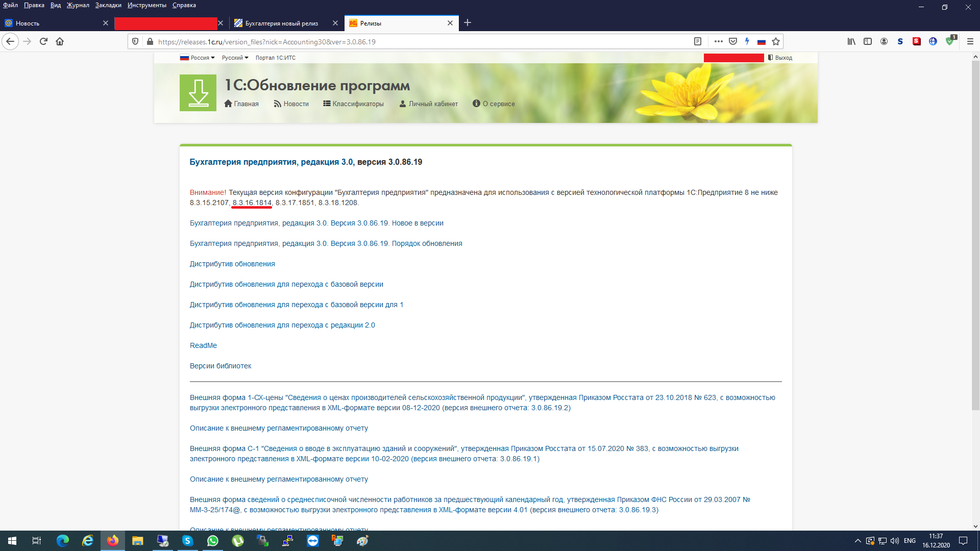
Task: Open the ReadMe link
Action: point(203,345)
